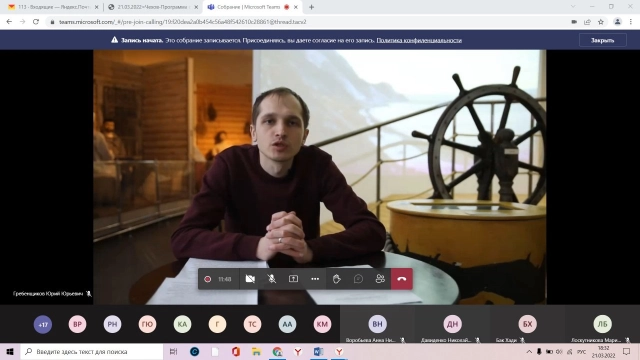The width and height of the screenshot is (640, 360).
Task: Toggle the camera off icon
Action: [x=250, y=279]
